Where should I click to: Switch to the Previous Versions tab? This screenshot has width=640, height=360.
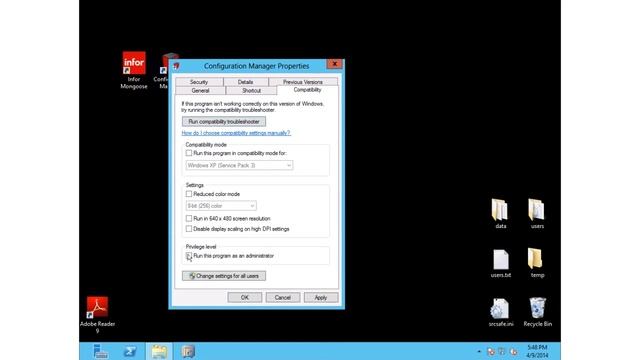303,82
